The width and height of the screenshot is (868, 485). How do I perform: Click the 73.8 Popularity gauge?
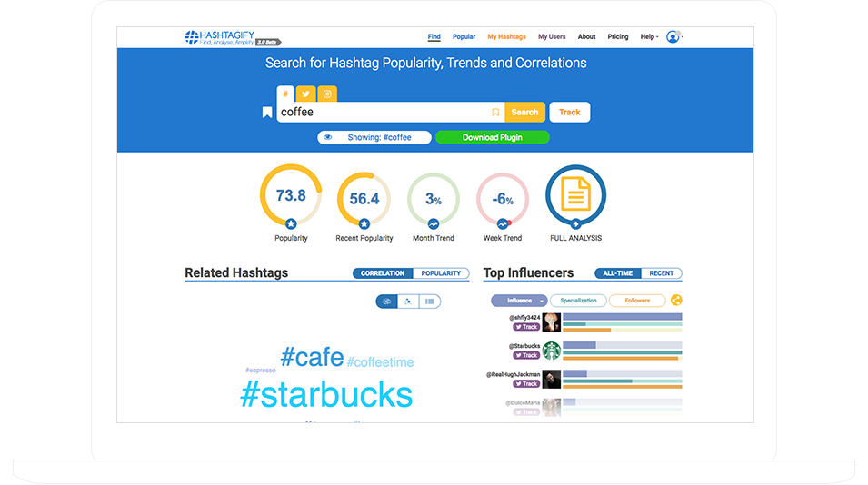point(291,195)
